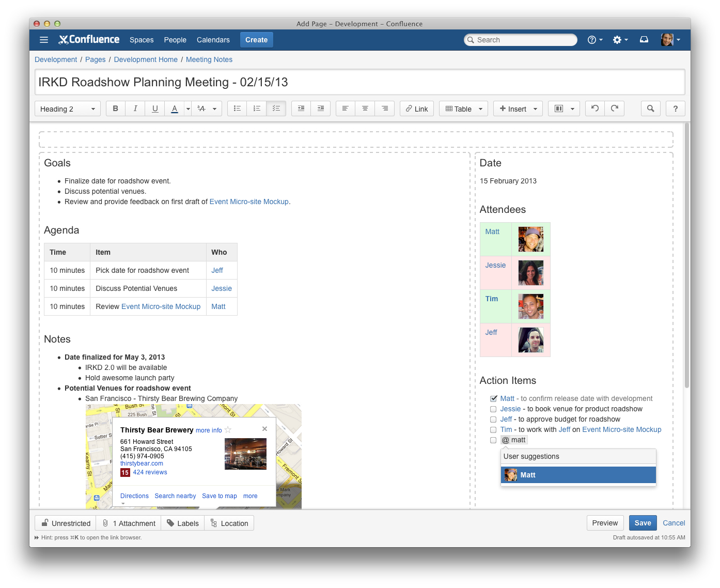Open the Spaces menu
This screenshot has height=588, width=720.
[x=142, y=40]
